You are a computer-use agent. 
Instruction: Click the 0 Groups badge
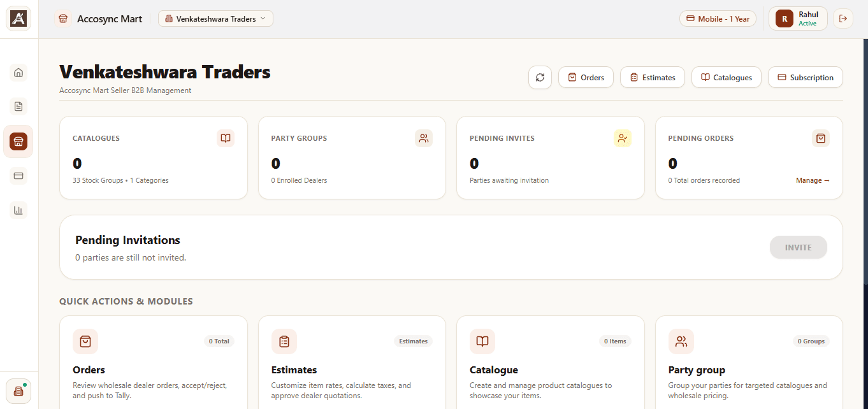coord(811,341)
